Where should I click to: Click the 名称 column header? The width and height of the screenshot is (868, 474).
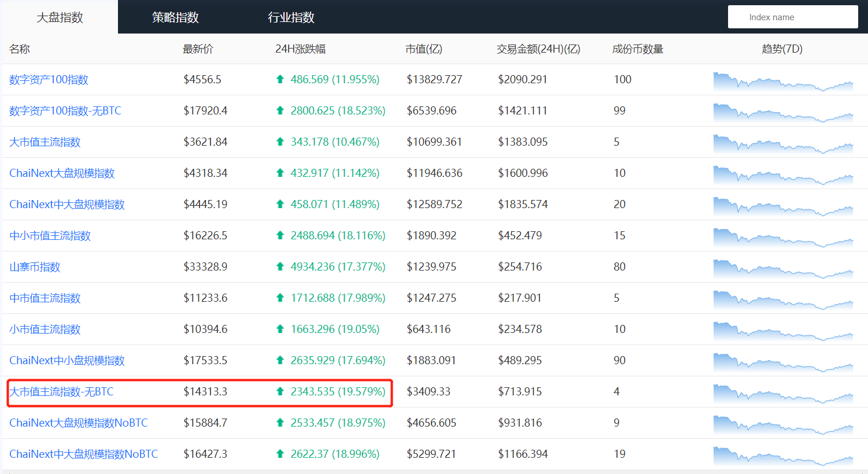click(20, 49)
